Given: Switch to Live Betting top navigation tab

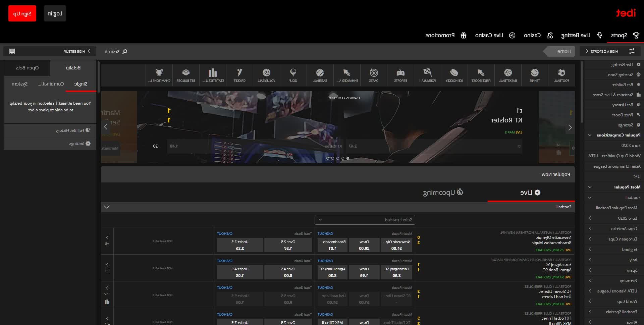Looking at the screenshot, I should click(582, 36).
